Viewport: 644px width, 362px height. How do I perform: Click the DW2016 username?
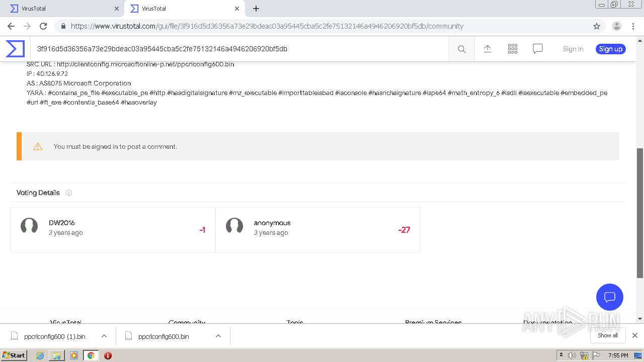click(62, 223)
